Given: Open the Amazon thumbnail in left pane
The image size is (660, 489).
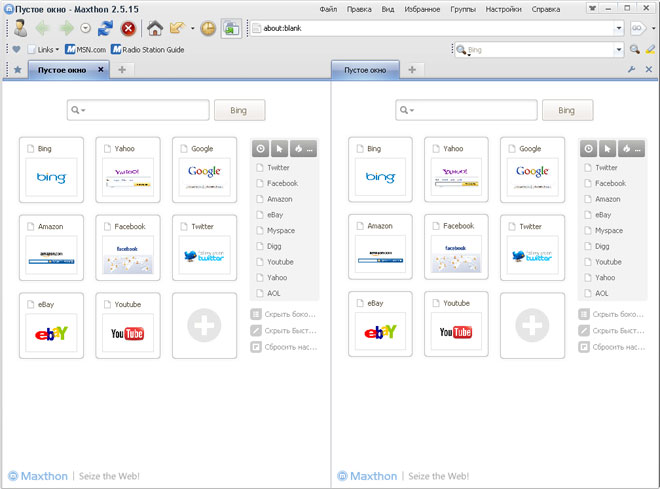Looking at the screenshot, I should pyautogui.click(x=51, y=247).
